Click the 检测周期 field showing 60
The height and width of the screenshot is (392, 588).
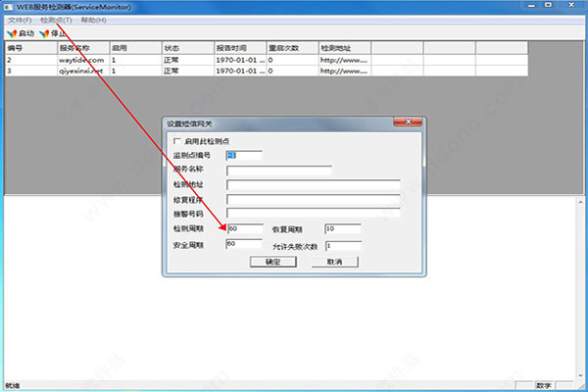click(x=245, y=228)
